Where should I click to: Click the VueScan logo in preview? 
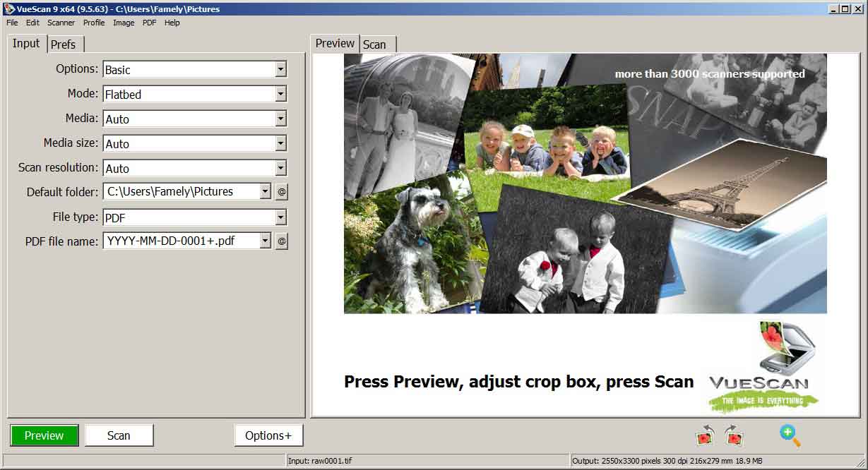pos(763,366)
